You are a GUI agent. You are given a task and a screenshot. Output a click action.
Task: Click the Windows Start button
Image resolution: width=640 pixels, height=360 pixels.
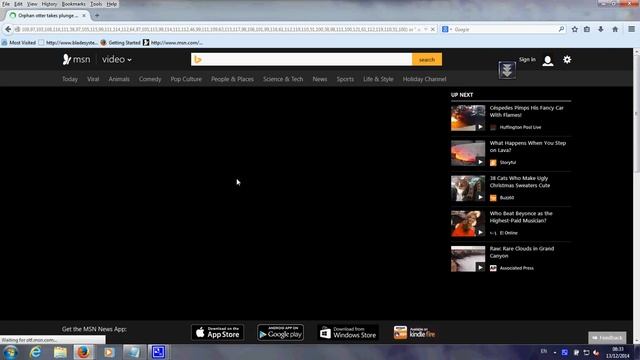10,352
